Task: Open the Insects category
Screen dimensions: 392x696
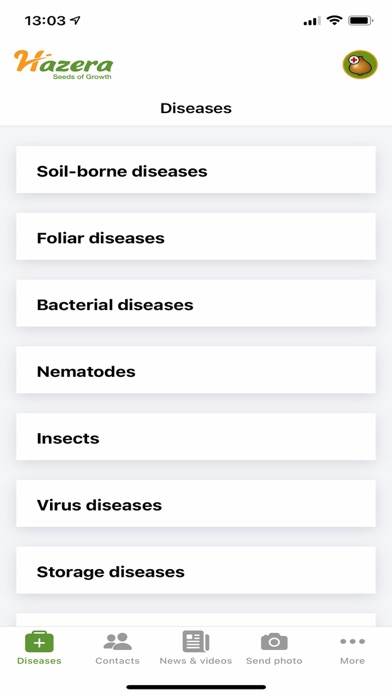Action: click(196, 437)
